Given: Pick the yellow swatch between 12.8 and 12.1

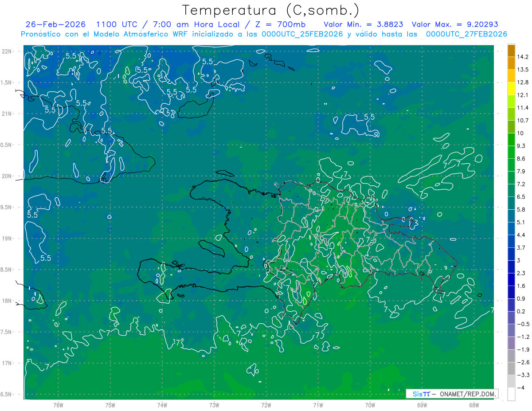Looking at the screenshot, I should [511, 89].
